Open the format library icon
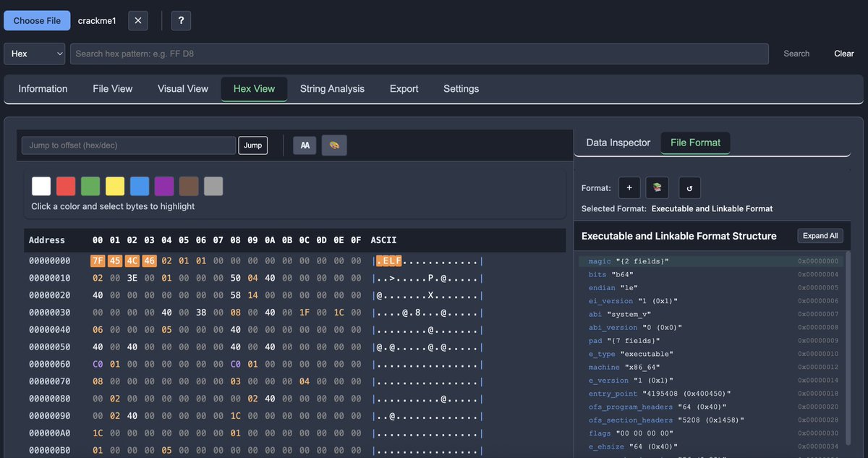This screenshot has height=458, width=868. [657, 187]
